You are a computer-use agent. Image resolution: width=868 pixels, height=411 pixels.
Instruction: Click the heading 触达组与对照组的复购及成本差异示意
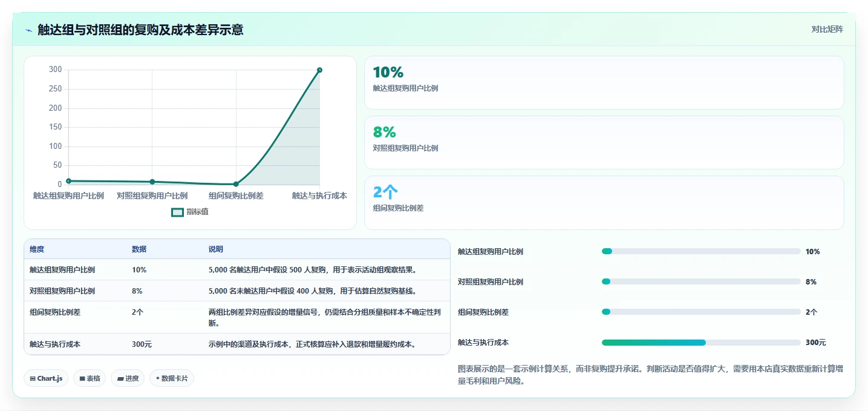click(140, 30)
